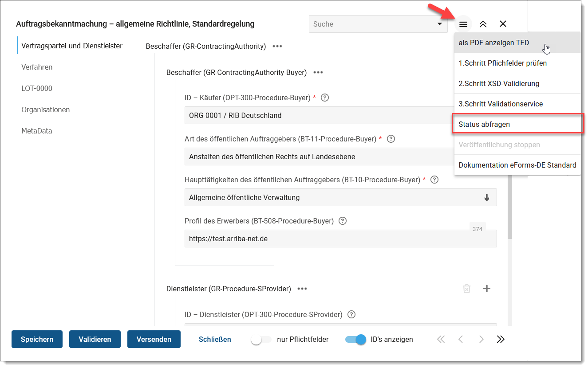Expand Haupttätigkeiten dropdown showing Allgemeine öffentliche Verwaltung

point(486,198)
